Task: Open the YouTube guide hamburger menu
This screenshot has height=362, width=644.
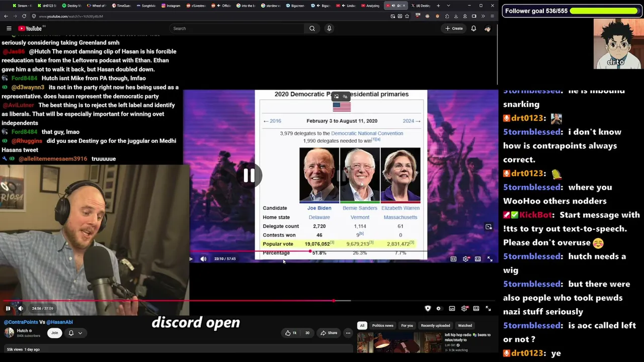Action: pos(9,29)
